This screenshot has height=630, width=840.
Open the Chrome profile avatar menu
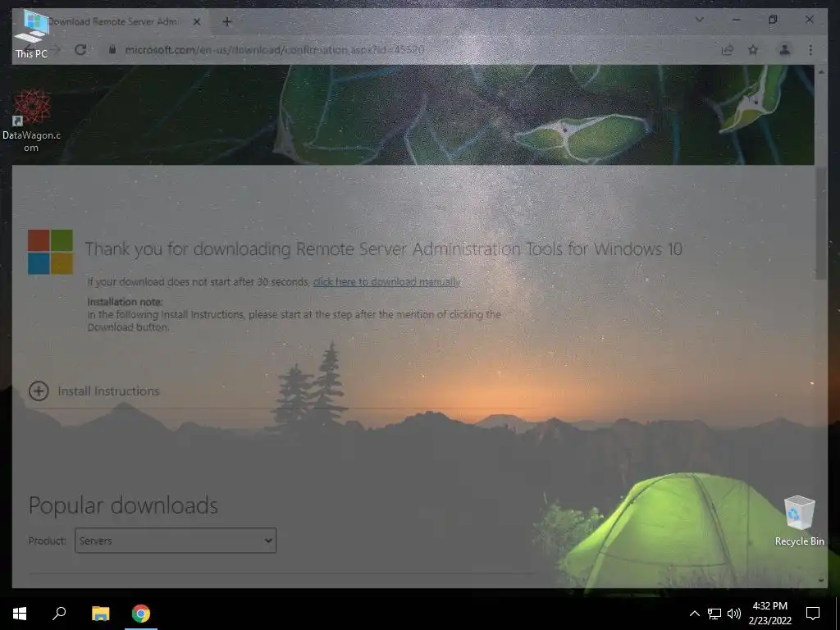tap(784, 50)
